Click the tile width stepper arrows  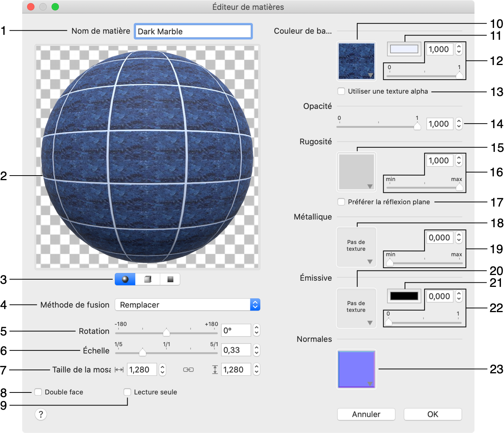(x=163, y=370)
